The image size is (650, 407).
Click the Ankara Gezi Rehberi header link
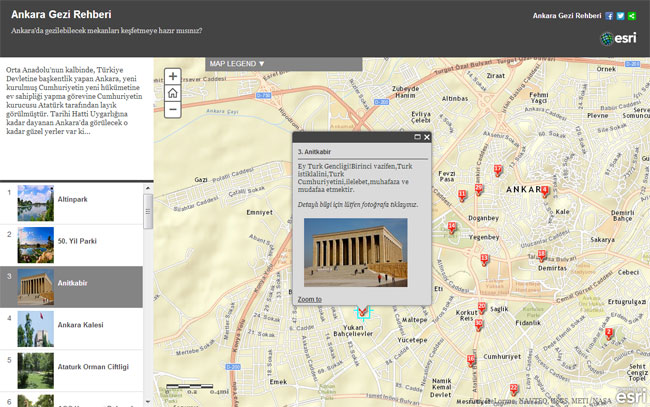click(566, 16)
